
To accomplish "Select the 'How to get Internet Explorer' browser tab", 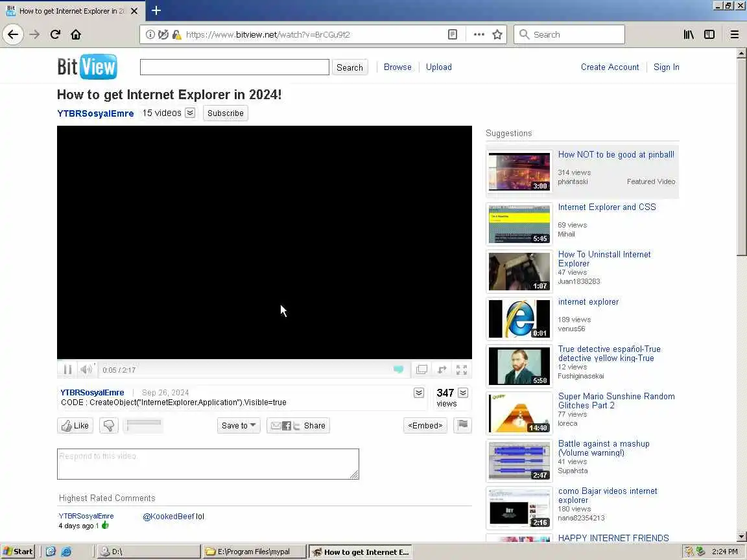I will click(x=71, y=10).
